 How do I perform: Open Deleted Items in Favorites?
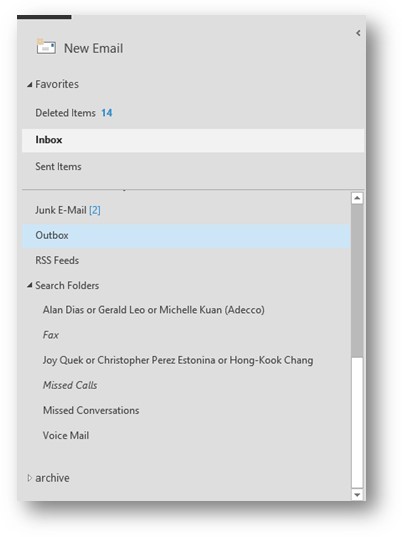[x=74, y=113]
